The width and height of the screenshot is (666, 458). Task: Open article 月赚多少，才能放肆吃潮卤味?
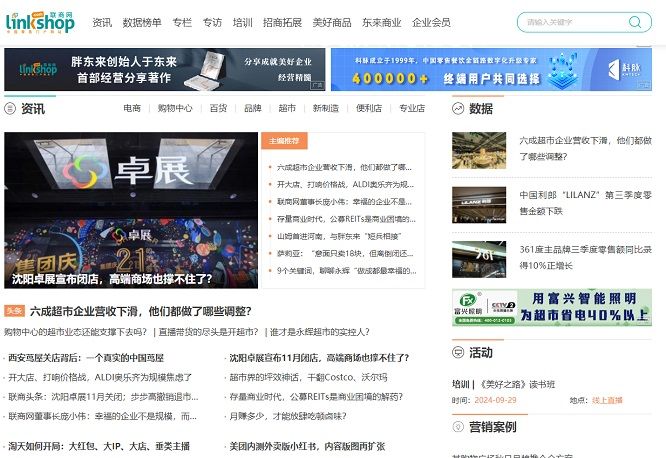coord(288,416)
